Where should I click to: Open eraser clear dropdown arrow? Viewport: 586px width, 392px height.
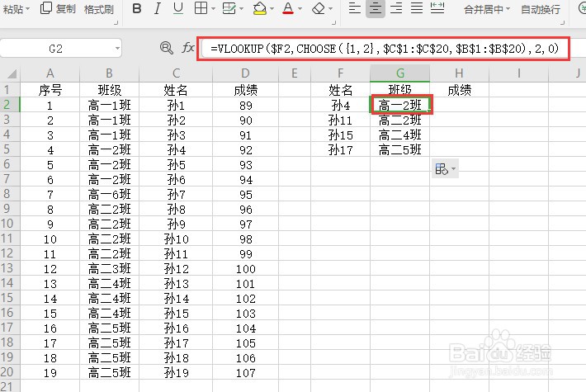point(330,9)
